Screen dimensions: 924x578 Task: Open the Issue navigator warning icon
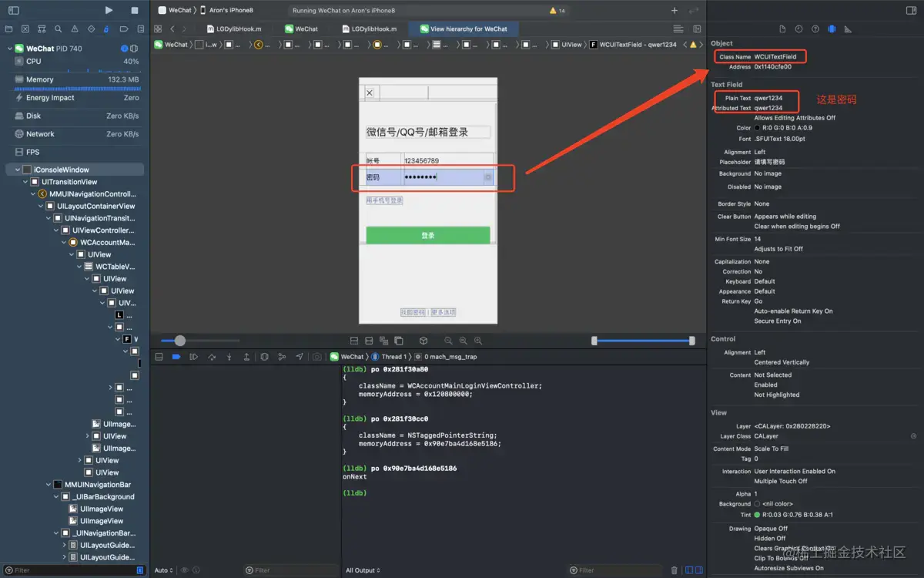click(75, 29)
